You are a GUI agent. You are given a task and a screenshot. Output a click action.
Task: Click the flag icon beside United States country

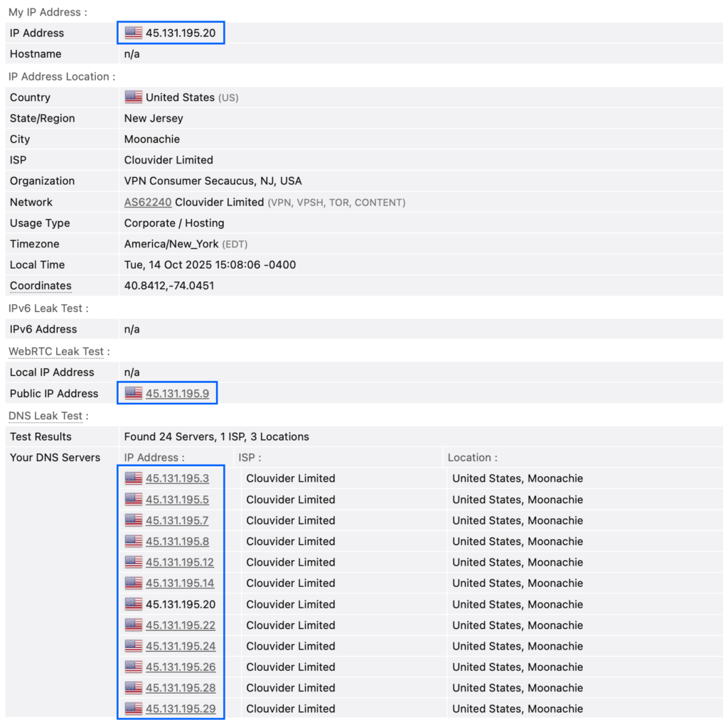coord(133,97)
